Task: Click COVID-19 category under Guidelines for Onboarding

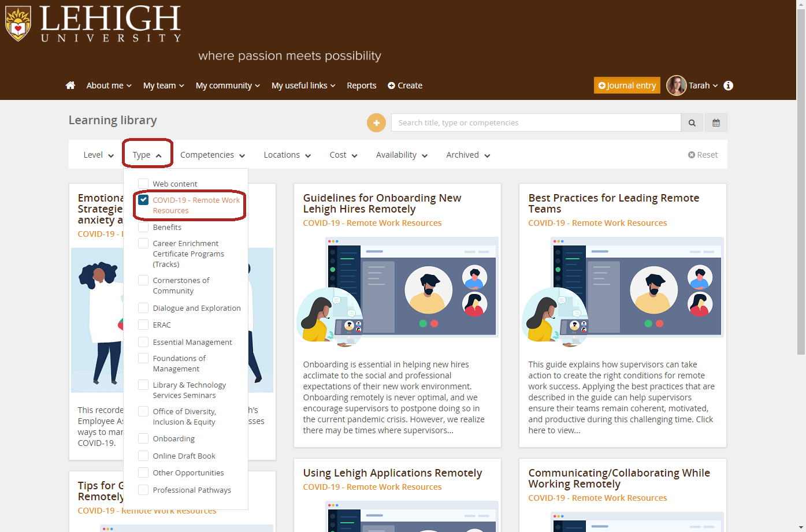Action: 372,223
